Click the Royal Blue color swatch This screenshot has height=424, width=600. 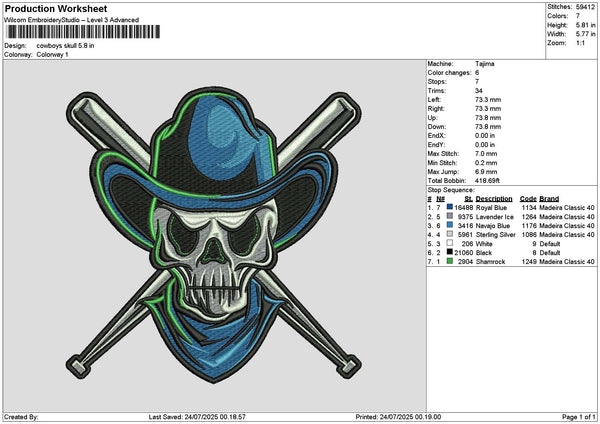(450, 207)
